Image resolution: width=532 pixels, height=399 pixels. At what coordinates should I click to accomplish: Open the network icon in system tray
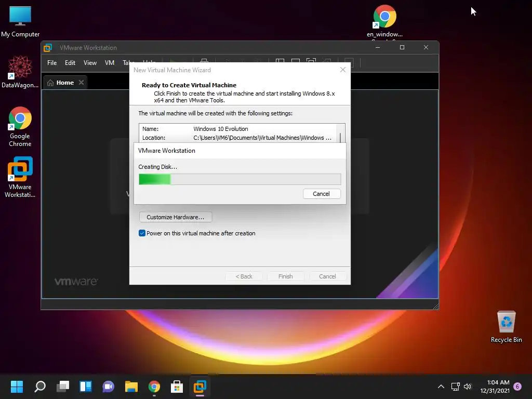coord(455,386)
